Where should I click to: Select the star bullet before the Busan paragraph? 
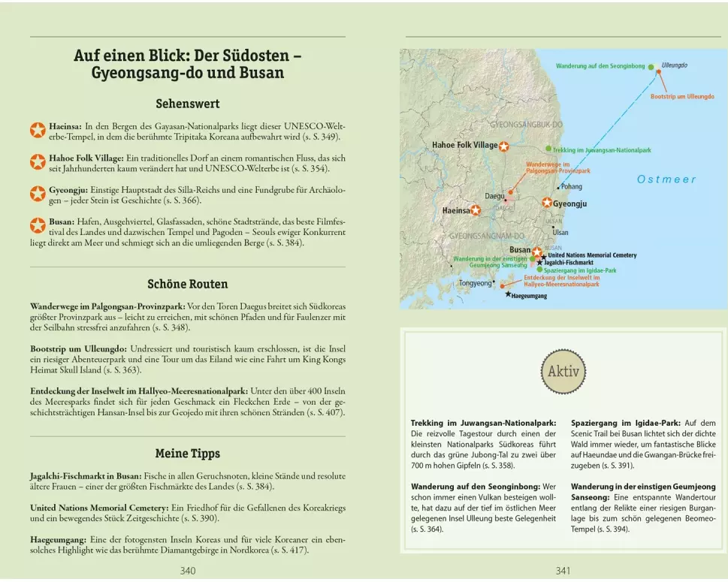click(x=38, y=225)
